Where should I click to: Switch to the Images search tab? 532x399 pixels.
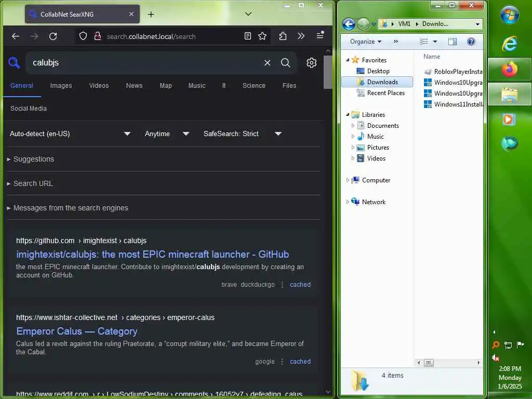point(61,86)
